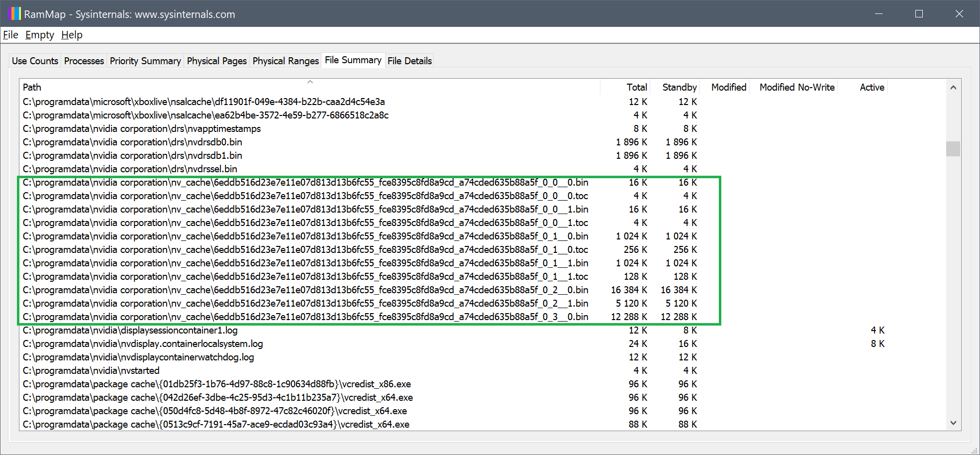Maximize the RamMap window

(x=919, y=14)
